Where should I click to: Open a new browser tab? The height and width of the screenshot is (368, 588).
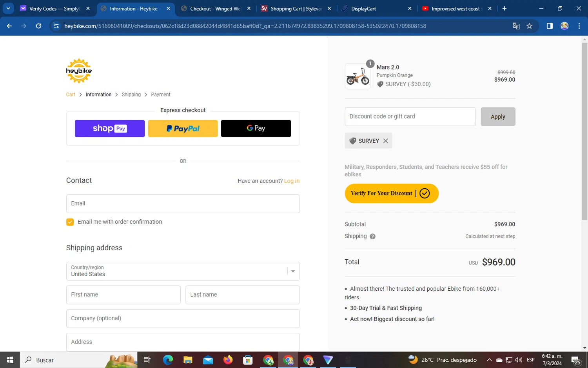505,8
